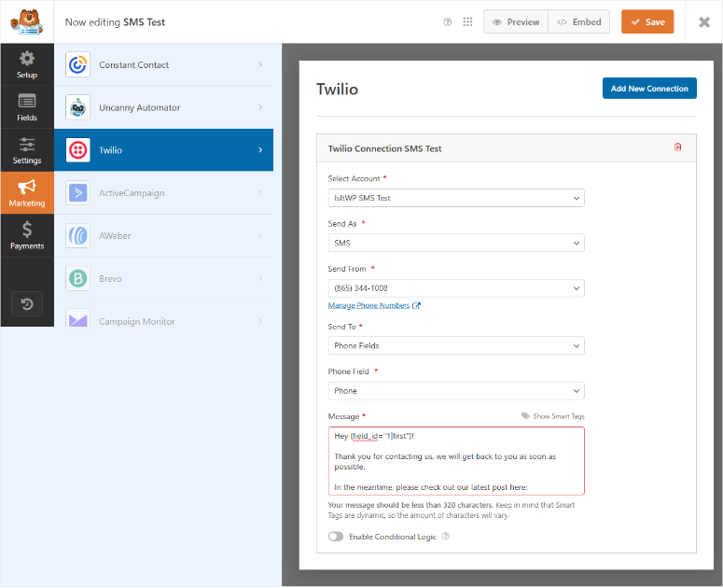723x588 pixels.
Task: Click the Campaign Monitor provider label
Action: pos(137,321)
